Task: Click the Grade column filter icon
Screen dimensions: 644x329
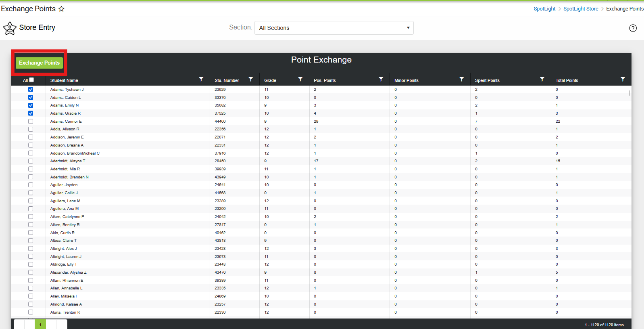Action: click(x=300, y=79)
